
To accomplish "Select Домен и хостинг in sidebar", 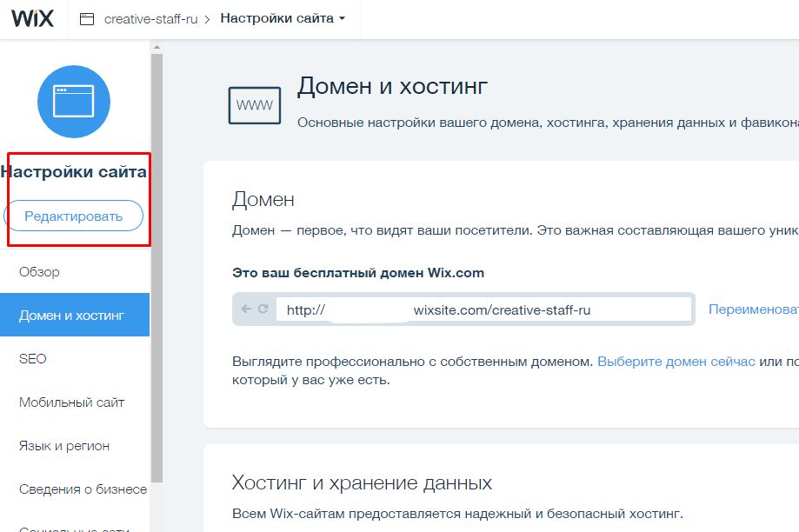I will (x=75, y=315).
